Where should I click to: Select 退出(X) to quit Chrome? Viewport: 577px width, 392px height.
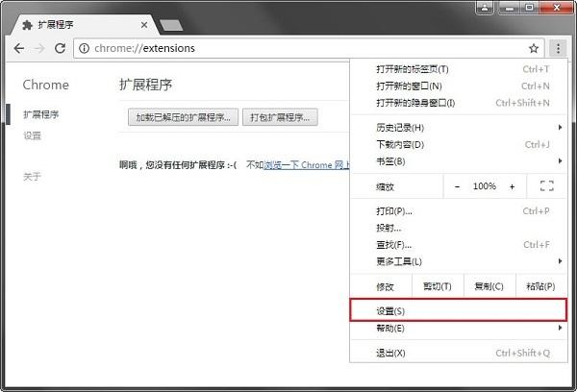[458, 353]
